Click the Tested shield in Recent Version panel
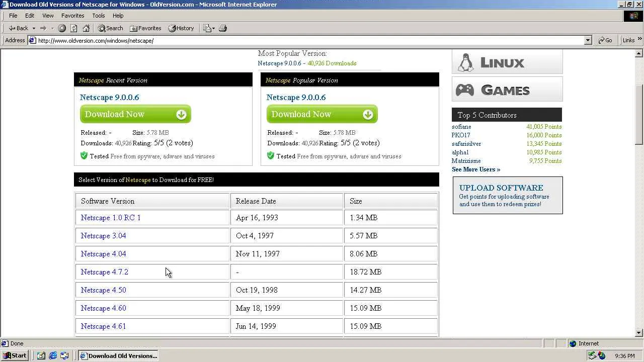Image resolution: width=644 pixels, height=362 pixels. tap(84, 156)
